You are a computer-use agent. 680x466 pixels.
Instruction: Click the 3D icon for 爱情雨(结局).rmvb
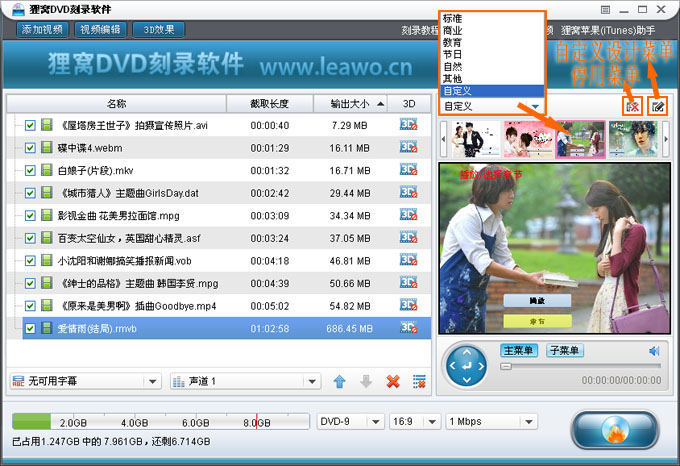(x=409, y=328)
